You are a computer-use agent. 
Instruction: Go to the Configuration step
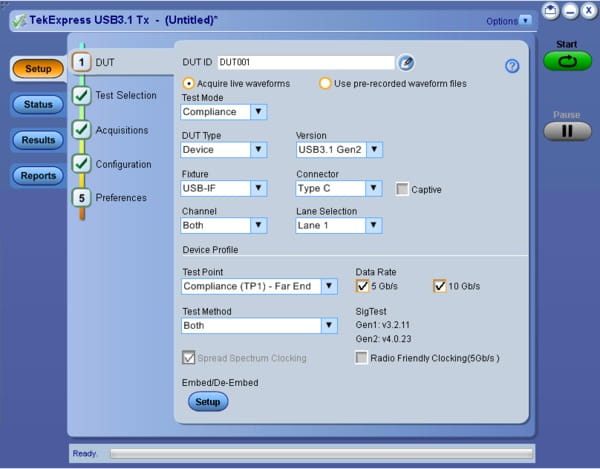coord(123,164)
